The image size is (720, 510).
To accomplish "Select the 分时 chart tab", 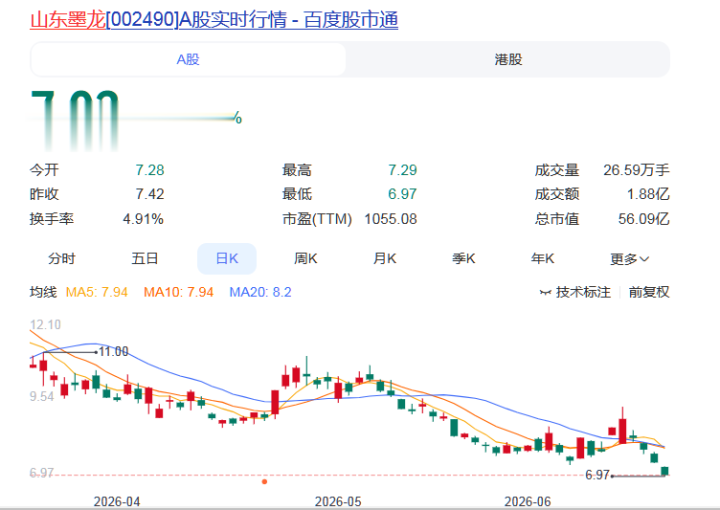I will pyautogui.click(x=62, y=258).
